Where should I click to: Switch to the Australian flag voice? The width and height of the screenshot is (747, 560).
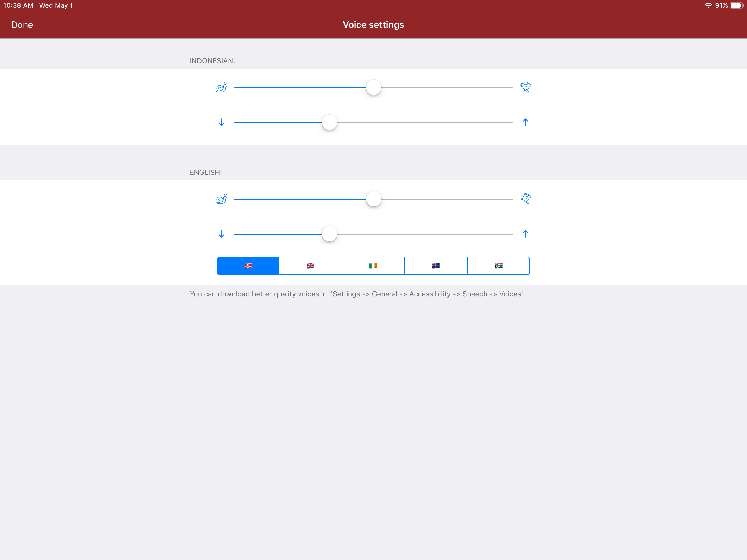436,266
